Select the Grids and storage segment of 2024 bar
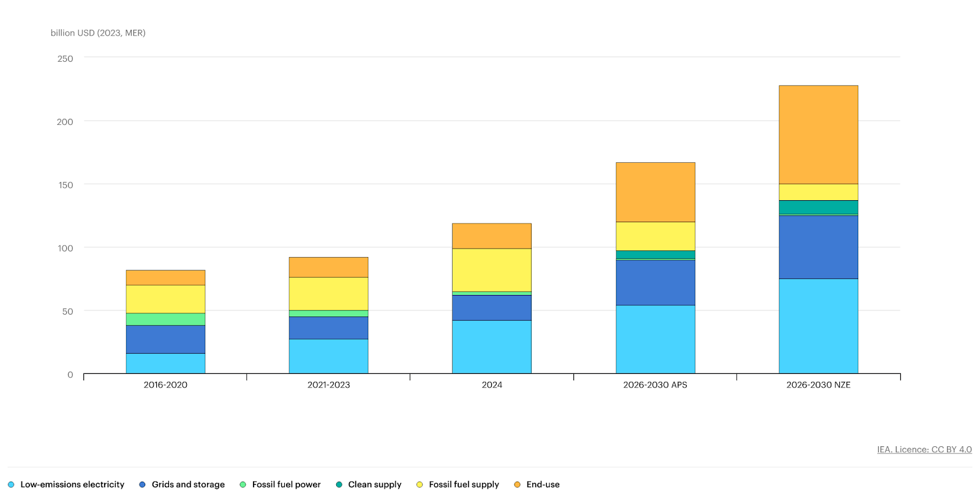The height and width of the screenshot is (497, 980). [x=492, y=308]
